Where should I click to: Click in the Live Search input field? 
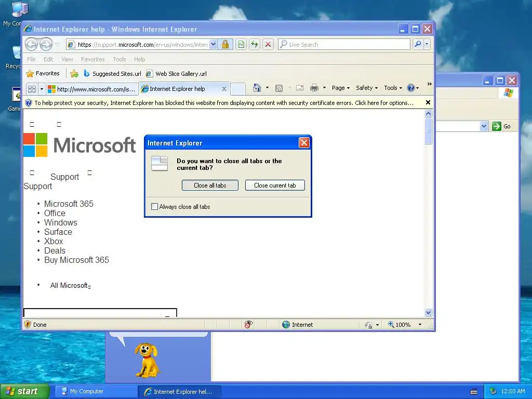[344, 45]
